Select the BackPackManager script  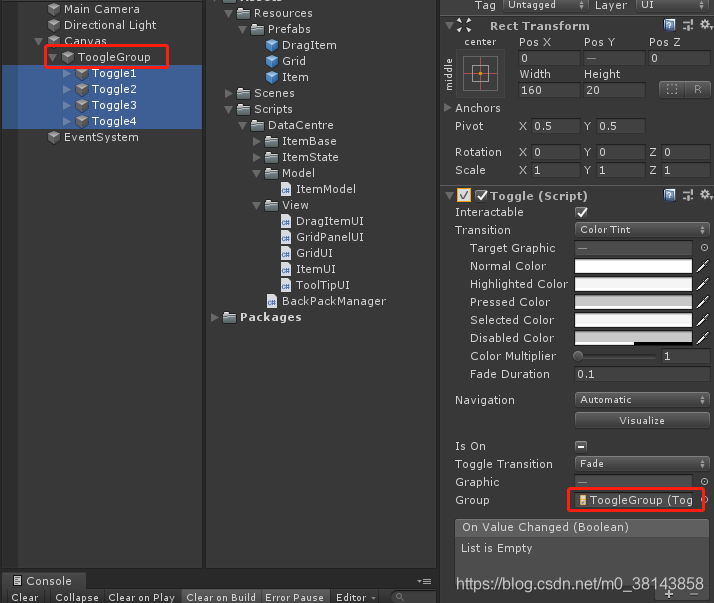point(326,301)
